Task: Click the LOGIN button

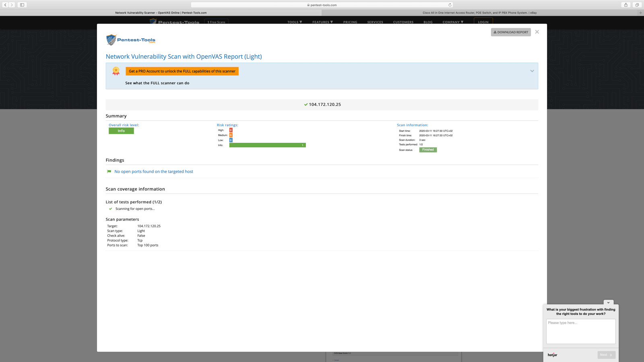Action: point(483,22)
